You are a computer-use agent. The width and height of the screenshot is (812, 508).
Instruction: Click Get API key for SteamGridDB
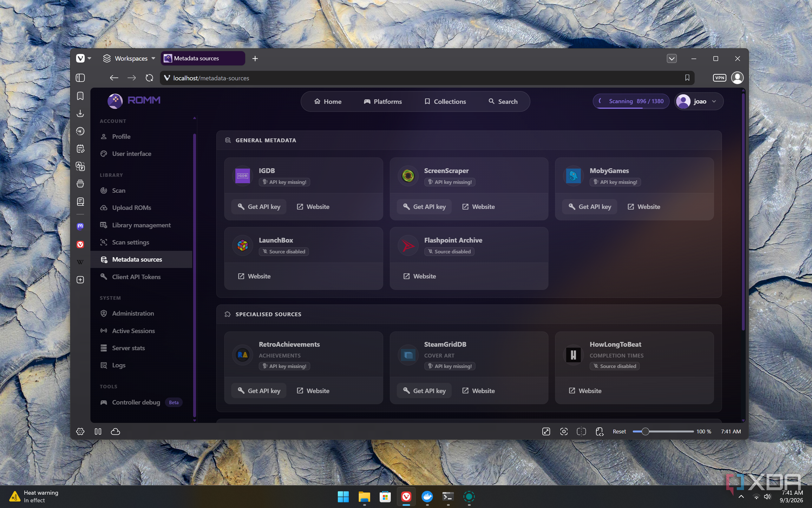tap(424, 391)
